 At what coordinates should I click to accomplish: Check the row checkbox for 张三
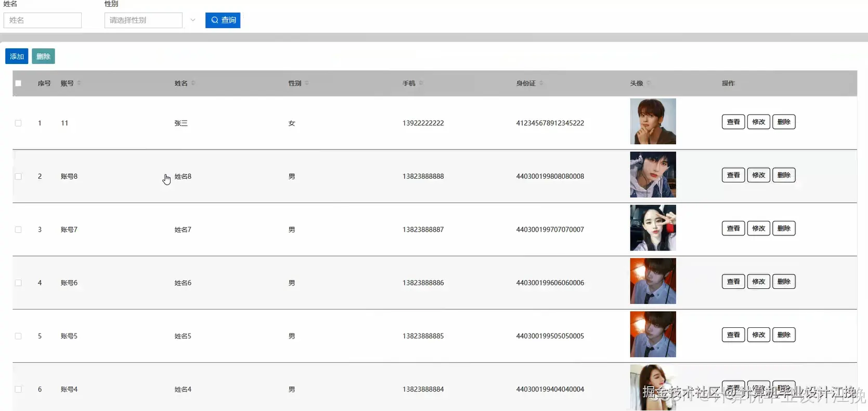pos(18,123)
